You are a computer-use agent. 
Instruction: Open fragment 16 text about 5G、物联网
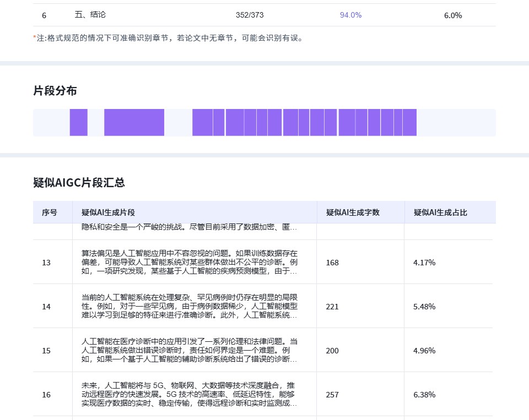click(x=190, y=394)
